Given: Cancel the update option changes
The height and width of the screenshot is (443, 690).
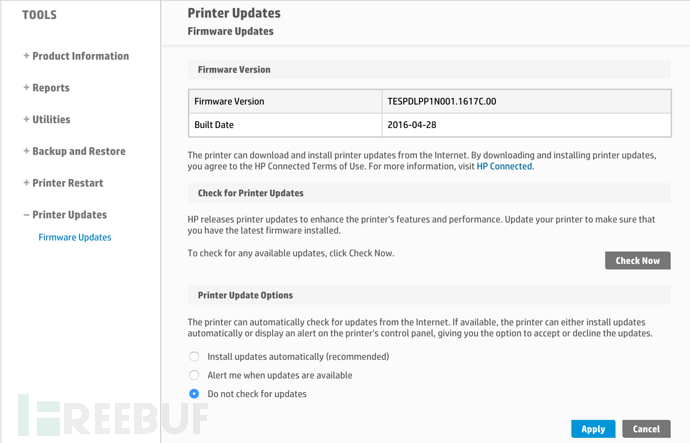Looking at the screenshot, I should point(646,429).
